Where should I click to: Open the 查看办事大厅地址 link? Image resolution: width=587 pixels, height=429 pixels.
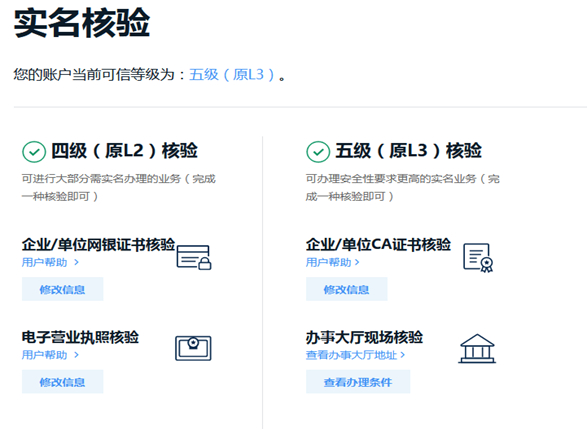(352, 355)
